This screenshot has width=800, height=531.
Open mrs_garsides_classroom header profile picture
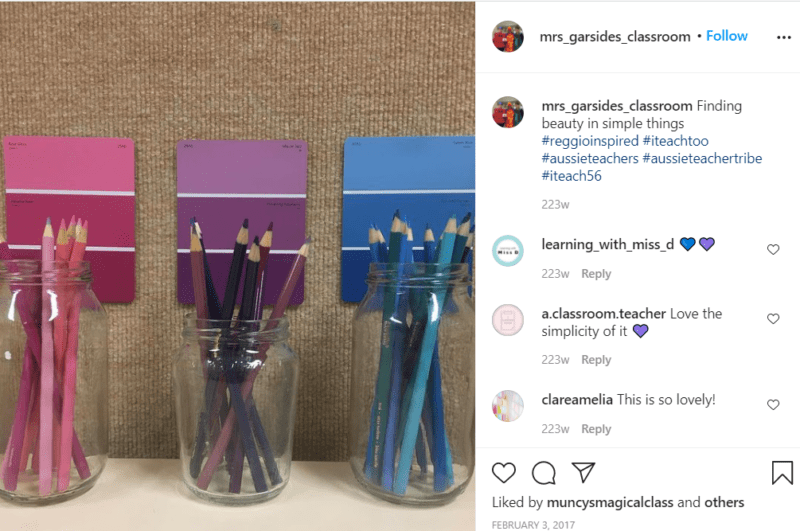[508, 37]
